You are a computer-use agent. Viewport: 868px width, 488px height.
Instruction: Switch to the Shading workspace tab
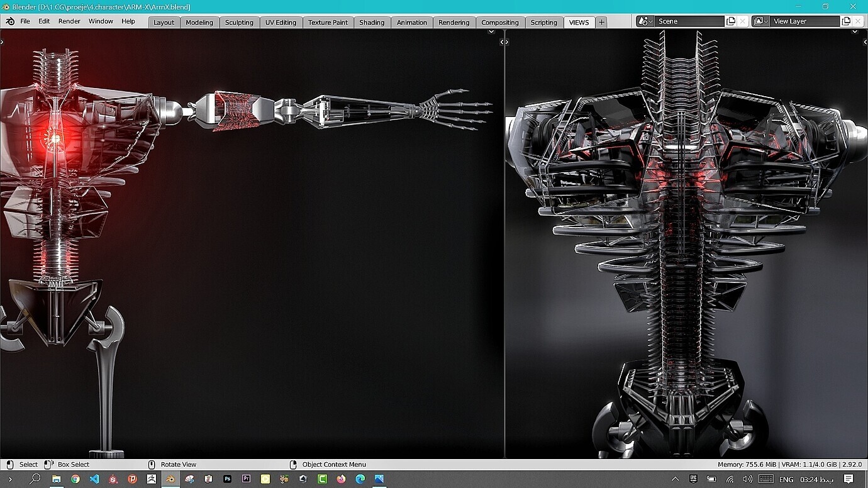[372, 22]
